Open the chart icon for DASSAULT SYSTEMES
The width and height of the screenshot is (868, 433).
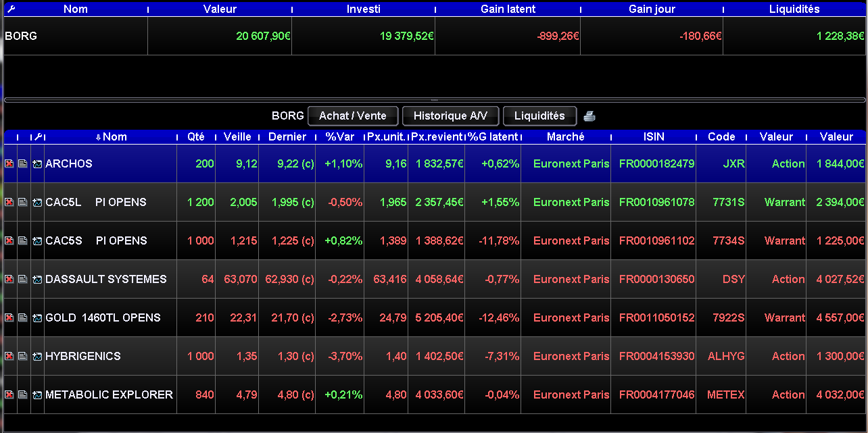pos(37,279)
